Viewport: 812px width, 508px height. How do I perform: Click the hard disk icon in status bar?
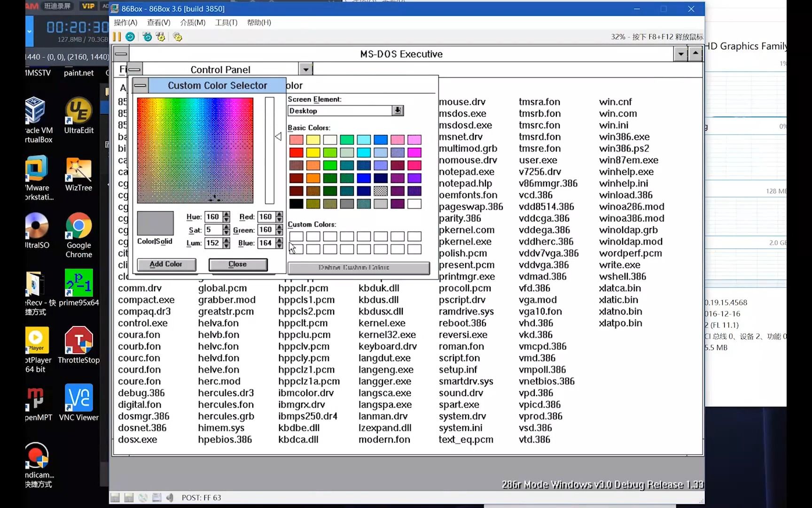[x=157, y=497]
